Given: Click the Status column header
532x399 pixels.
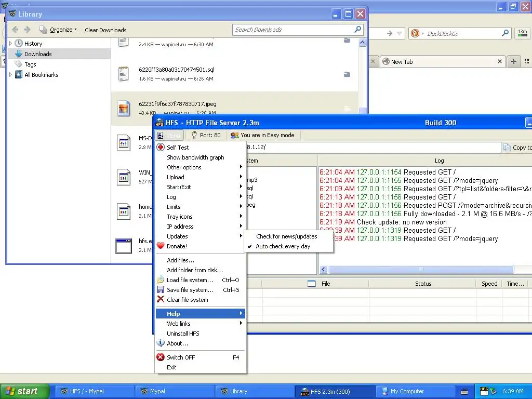Looking at the screenshot, I should pos(423,283).
